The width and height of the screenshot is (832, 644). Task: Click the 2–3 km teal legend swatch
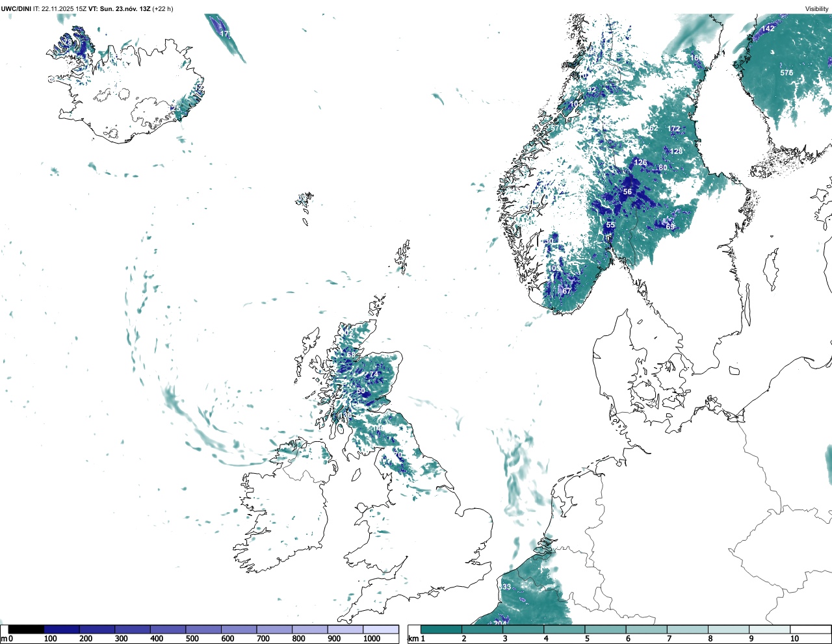[x=482, y=629]
